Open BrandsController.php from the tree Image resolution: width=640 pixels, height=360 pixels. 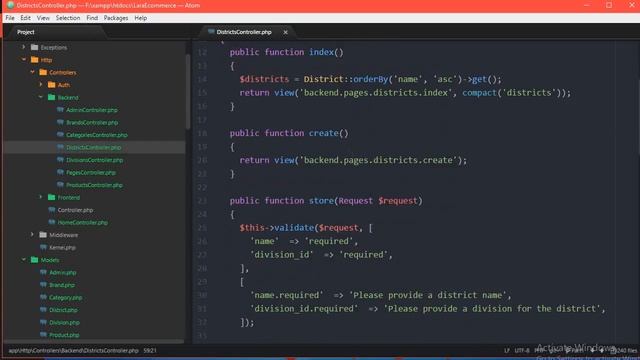92,122
